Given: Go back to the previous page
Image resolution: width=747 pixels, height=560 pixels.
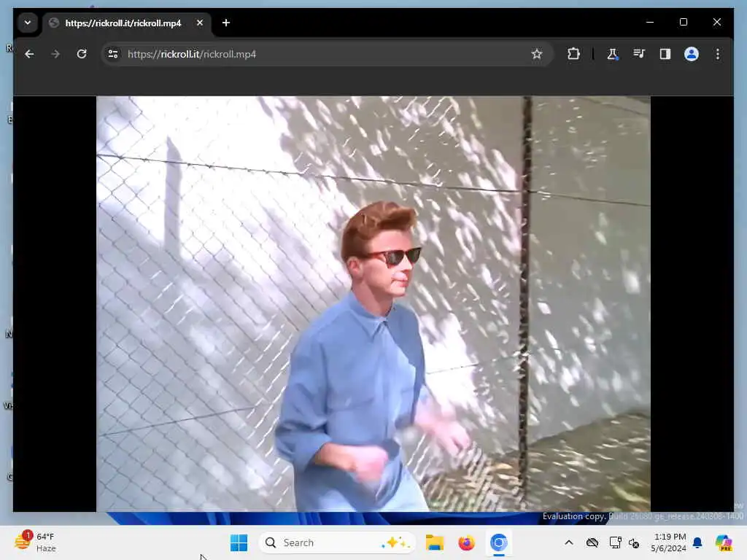Looking at the screenshot, I should point(29,54).
